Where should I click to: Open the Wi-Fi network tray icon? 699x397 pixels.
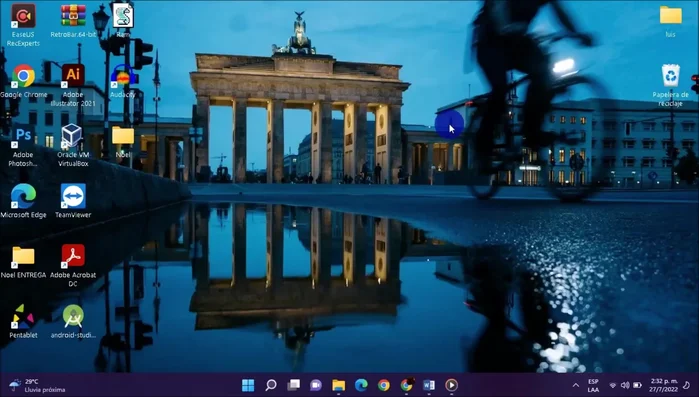[x=613, y=385]
